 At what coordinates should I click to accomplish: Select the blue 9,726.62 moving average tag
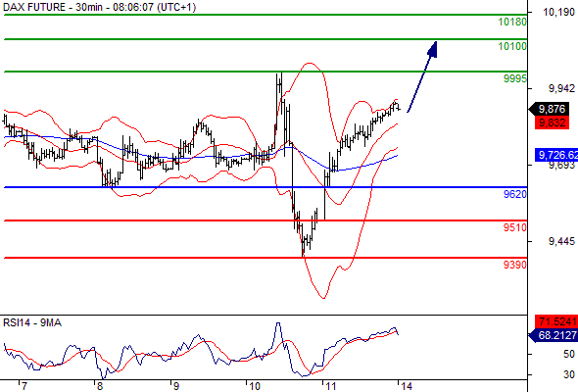point(556,155)
